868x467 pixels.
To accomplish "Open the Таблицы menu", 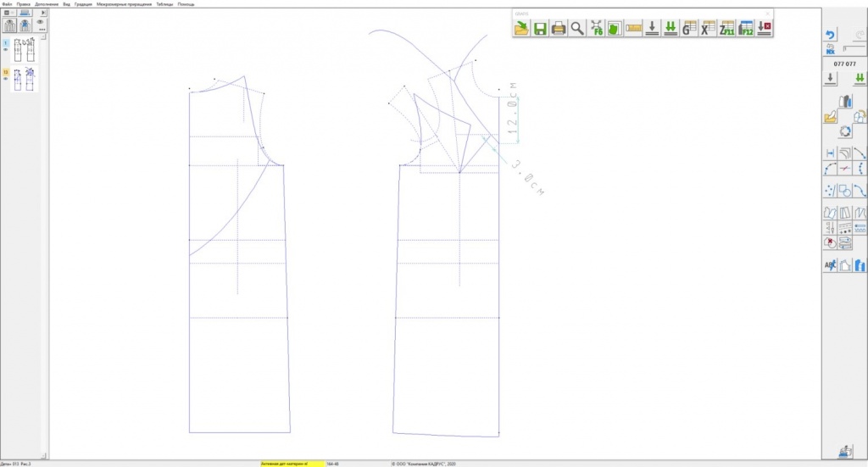I will point(163,4).
